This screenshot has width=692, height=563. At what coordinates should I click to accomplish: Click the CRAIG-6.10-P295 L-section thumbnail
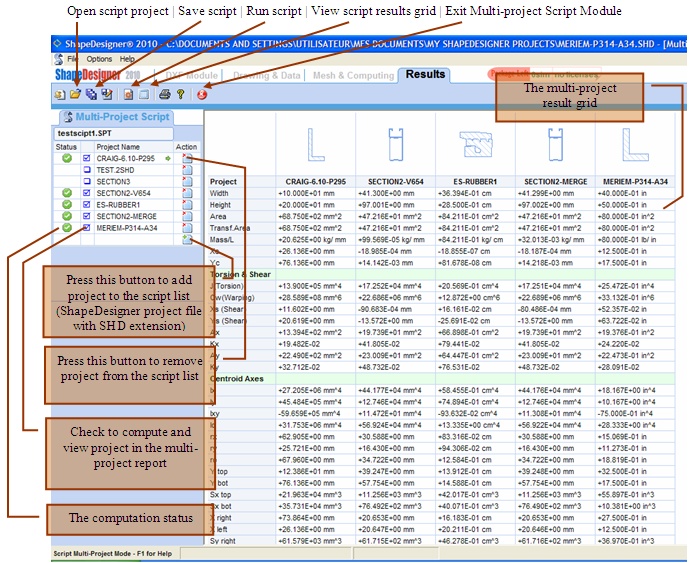(x=316, y=144)
